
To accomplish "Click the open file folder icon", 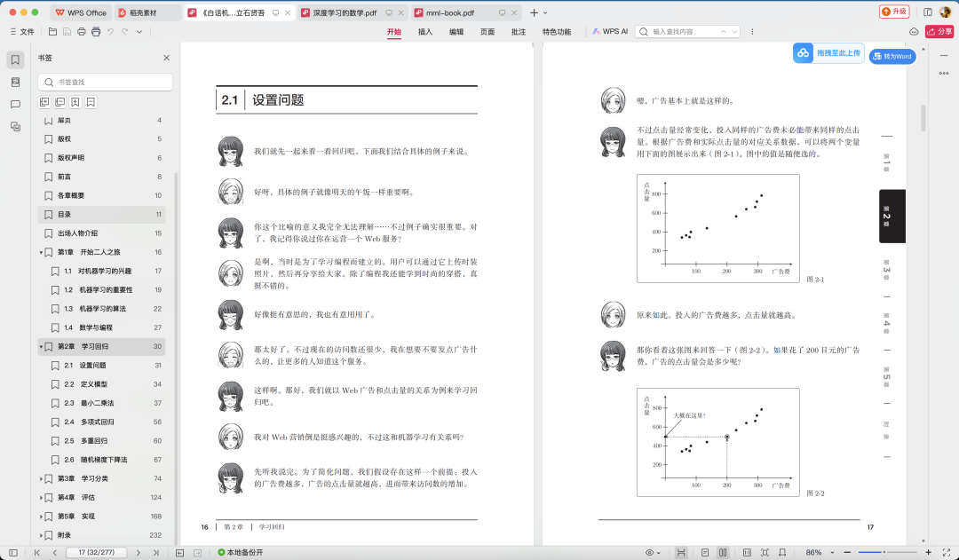I will [x=52, y=31].
